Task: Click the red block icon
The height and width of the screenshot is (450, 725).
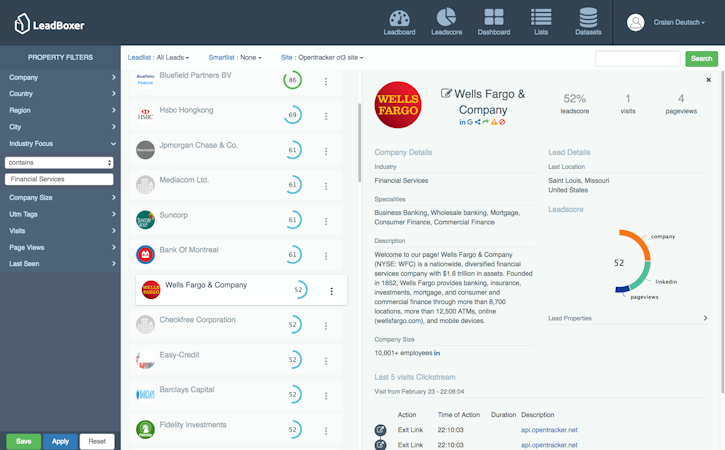Action: click(x=502, y=122)
